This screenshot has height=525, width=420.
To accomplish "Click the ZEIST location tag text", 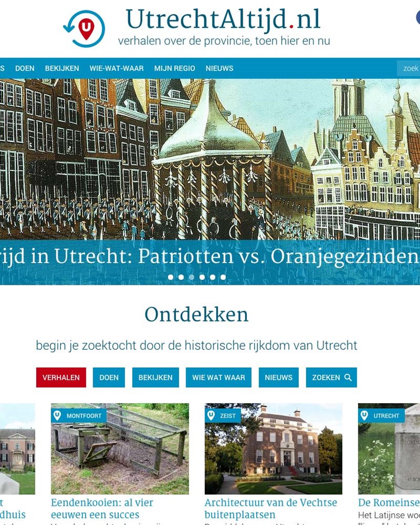I will [x=228, y=416].
